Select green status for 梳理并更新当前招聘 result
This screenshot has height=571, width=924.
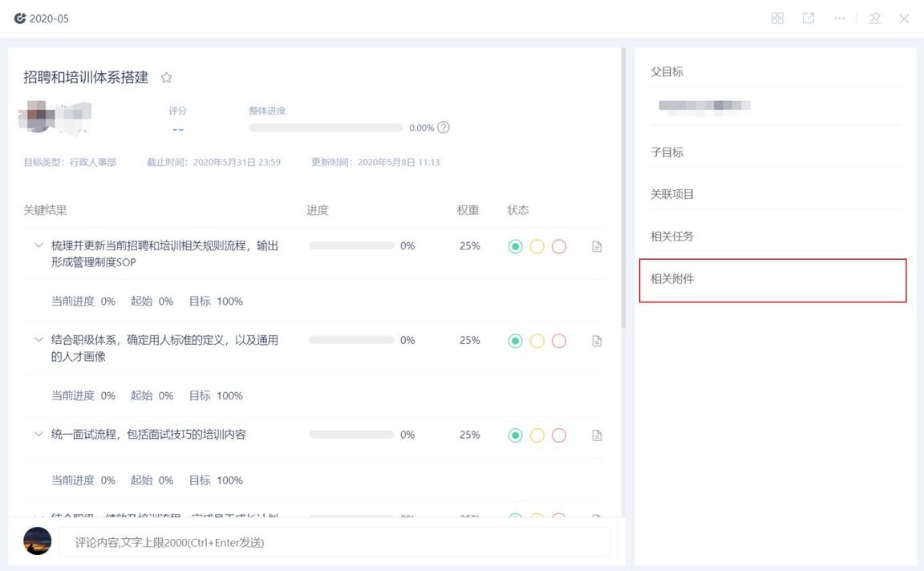(x=515, y=246)
